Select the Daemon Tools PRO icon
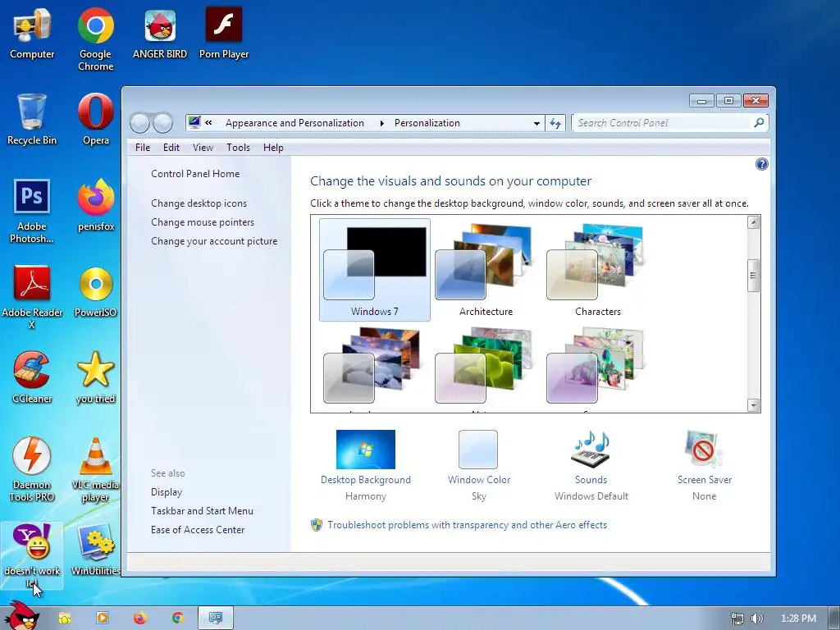Viewport: 840px width, 630px height. (x=32, y=469)
